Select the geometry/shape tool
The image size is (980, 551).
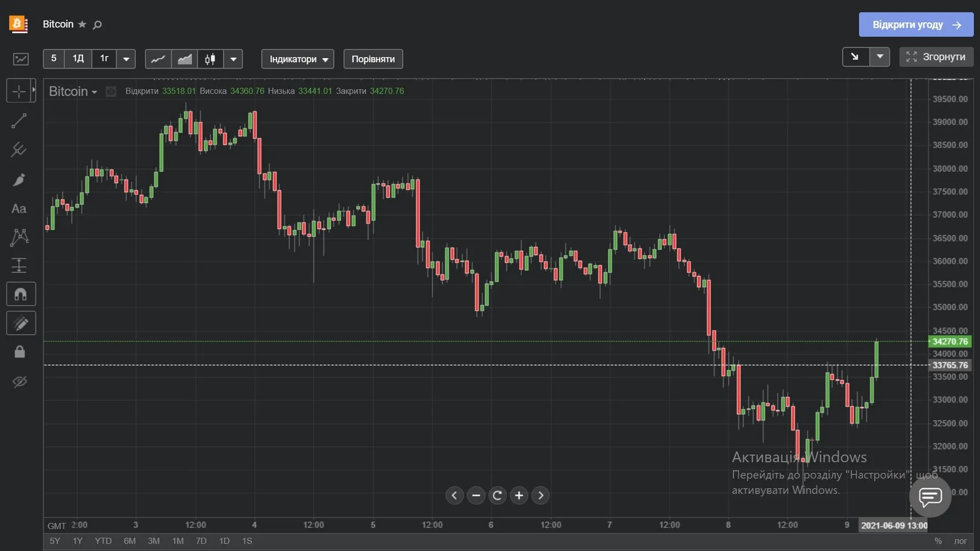(x=19, y=237)
